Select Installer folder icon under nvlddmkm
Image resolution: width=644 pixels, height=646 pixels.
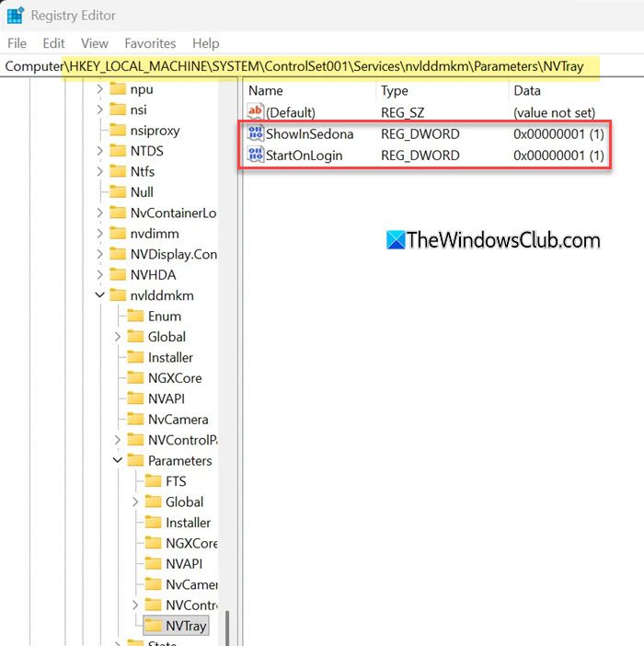pos(135,357)
